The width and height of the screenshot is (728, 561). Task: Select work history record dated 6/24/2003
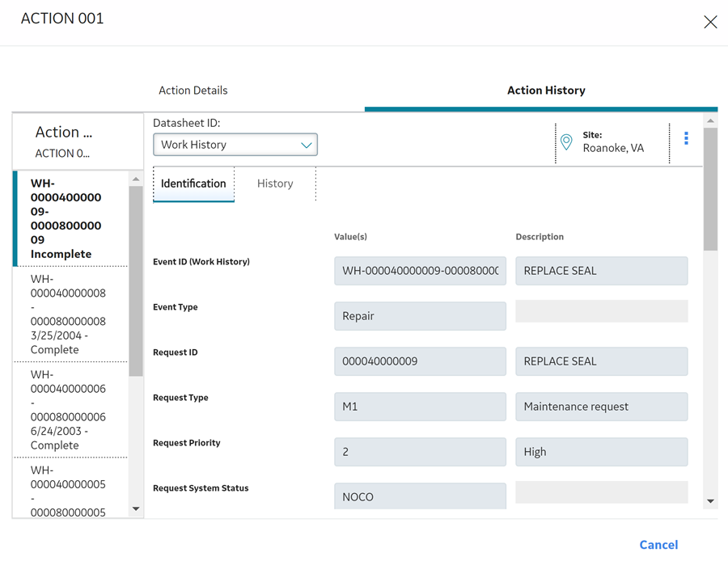70,410
